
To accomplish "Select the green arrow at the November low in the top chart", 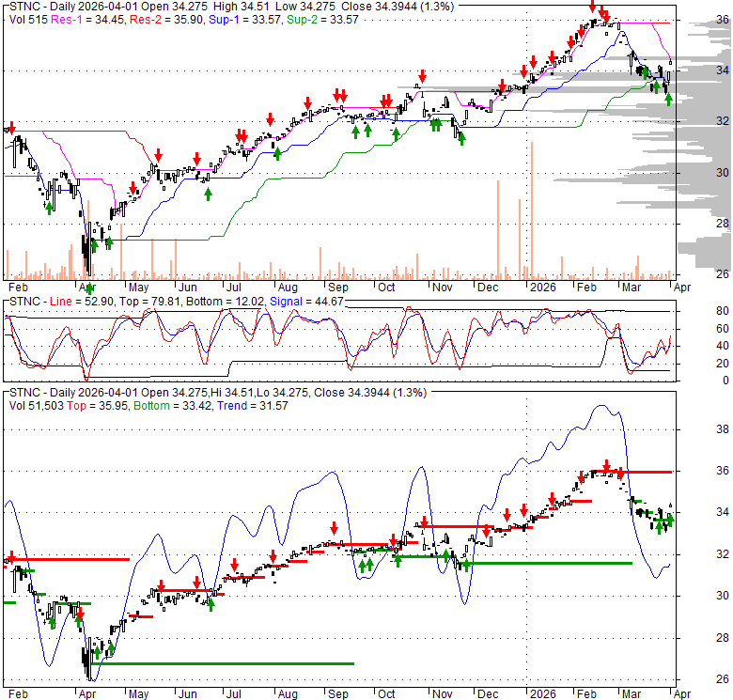I will pos(460,137).
